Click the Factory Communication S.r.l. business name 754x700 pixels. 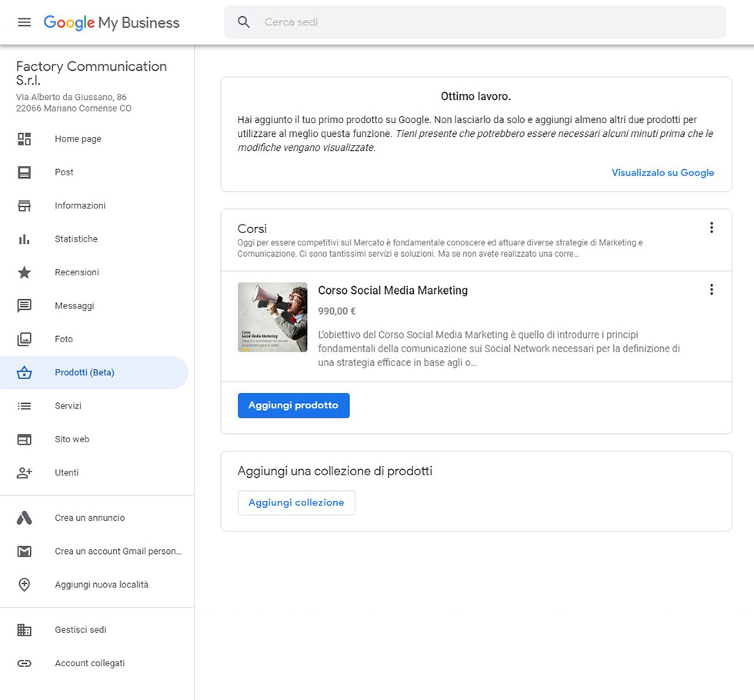(x=92, y=73)
